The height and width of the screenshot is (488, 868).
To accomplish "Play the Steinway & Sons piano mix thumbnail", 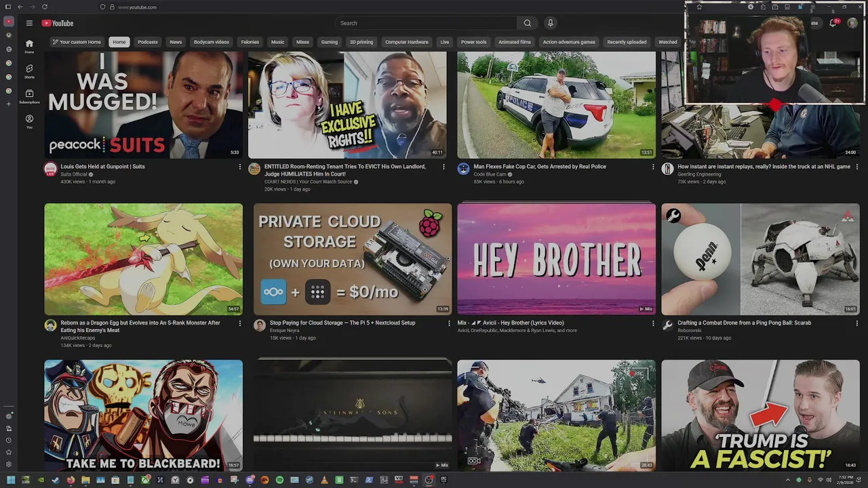I will (353, 415).
